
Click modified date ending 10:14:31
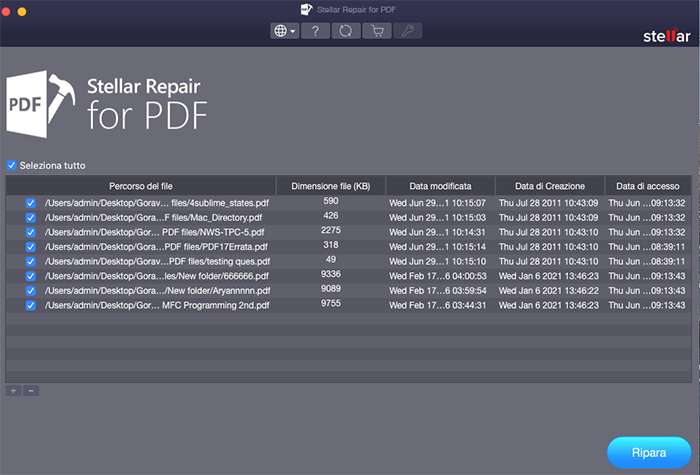pyautogui.click(x=438, y=232)
